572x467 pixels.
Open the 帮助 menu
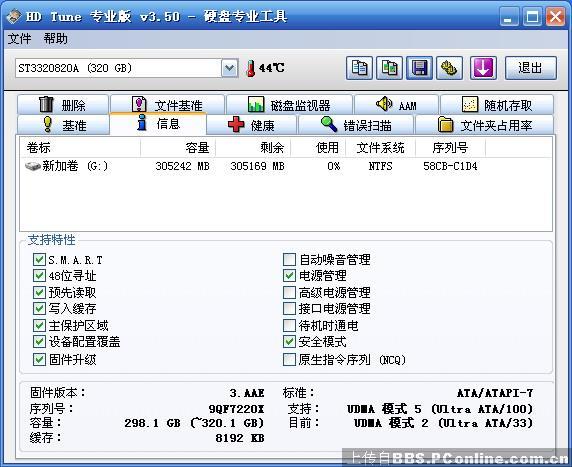tap(55, 39)
